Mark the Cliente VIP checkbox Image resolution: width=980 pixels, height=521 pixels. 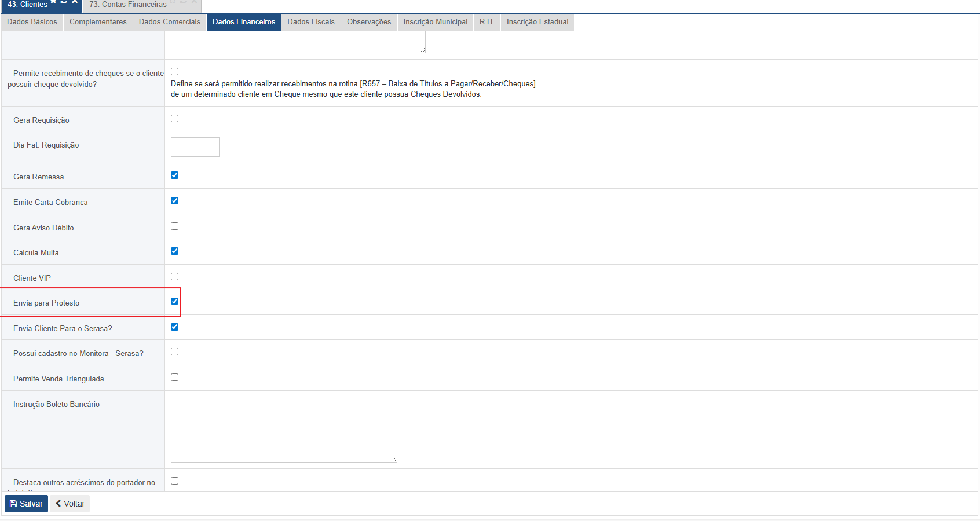tap(174, 277)
